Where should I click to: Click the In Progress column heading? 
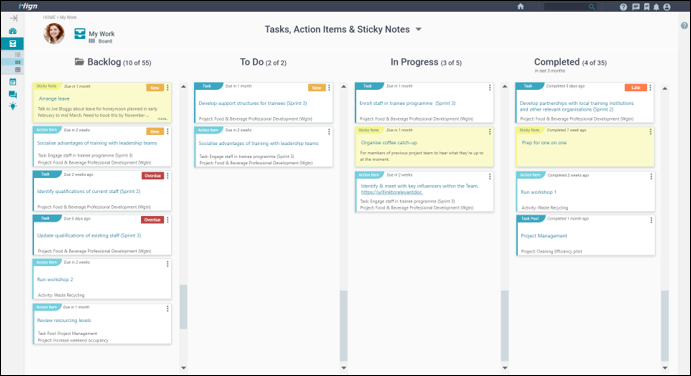click(426, 62)
